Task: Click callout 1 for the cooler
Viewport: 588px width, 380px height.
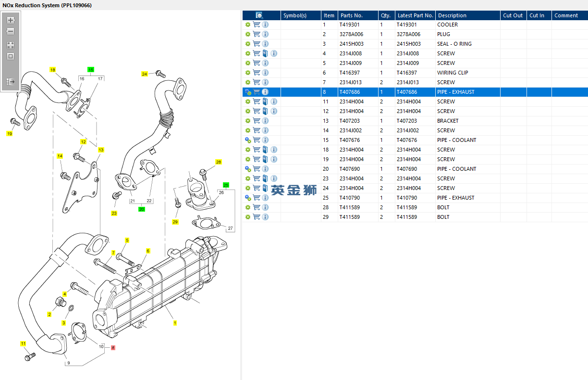Action: pyautogui.click(x=175, y=323)
